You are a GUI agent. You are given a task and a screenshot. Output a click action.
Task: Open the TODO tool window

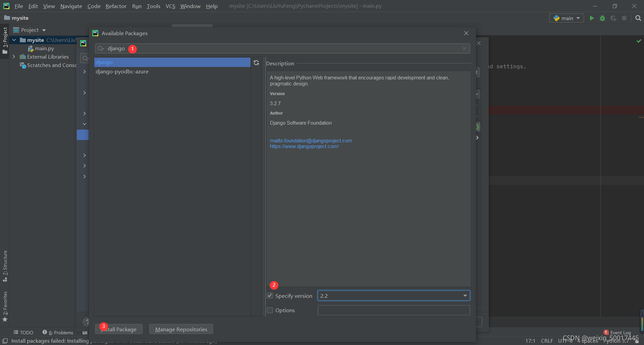click(23, 332)
